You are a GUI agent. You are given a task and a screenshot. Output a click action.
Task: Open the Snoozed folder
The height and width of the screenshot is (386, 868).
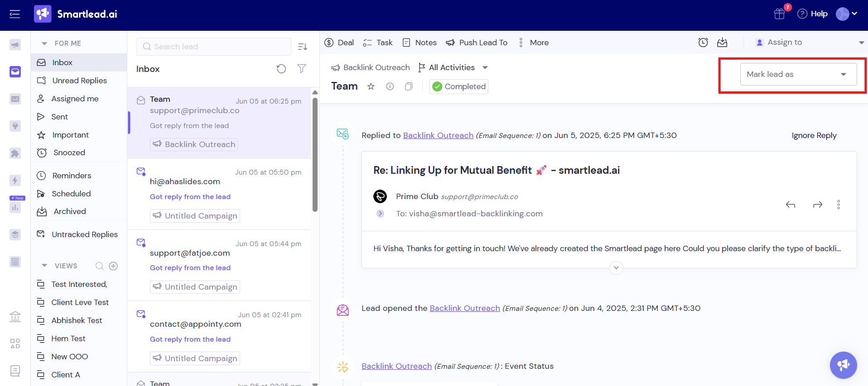click(79, 152)
